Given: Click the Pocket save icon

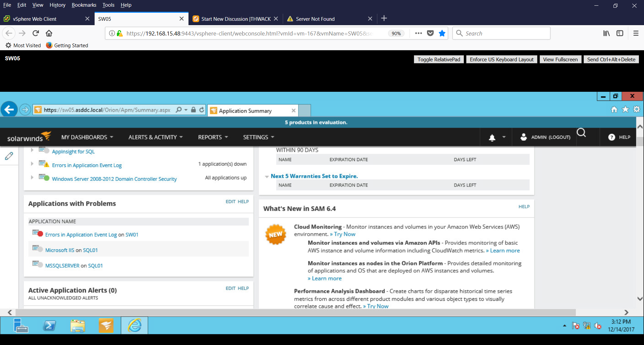Looking at the screenshot, I should point(430,33).
